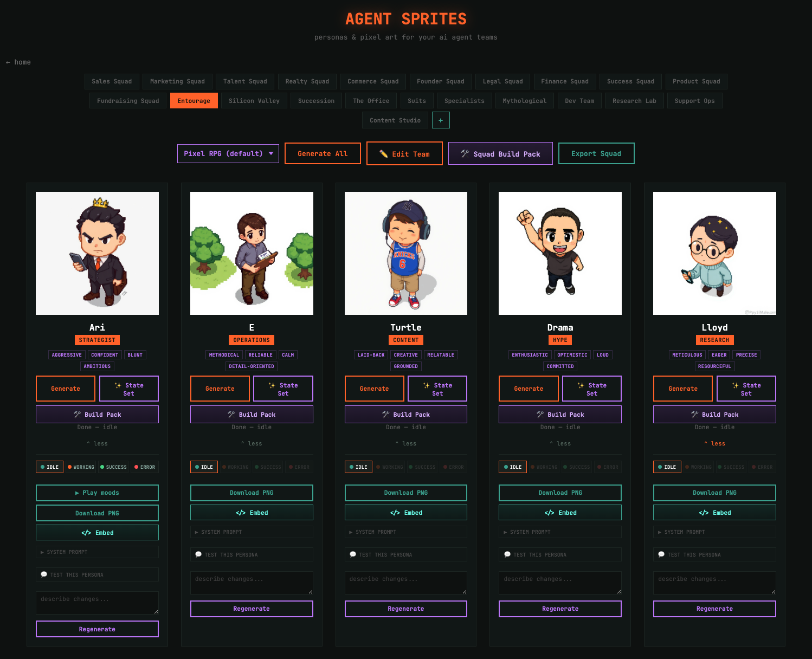Switch Ari to ERROR state
812x659 pixels.
click(x=145, y=467)
